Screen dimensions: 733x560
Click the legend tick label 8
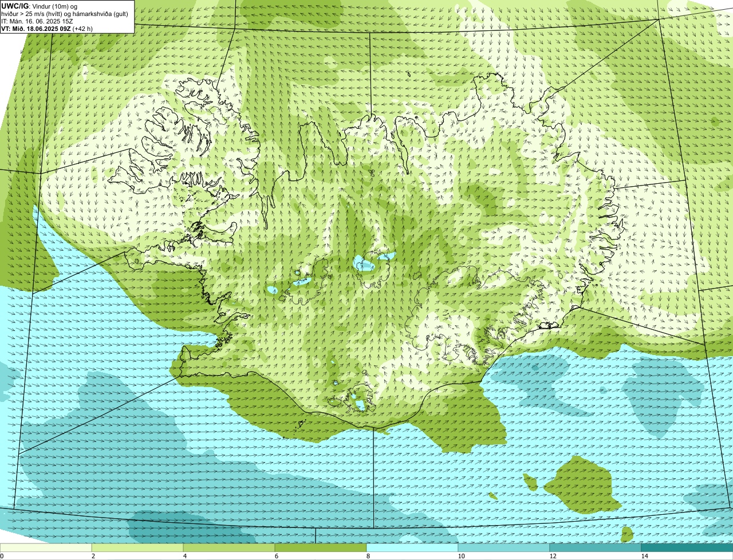[367, 556]
